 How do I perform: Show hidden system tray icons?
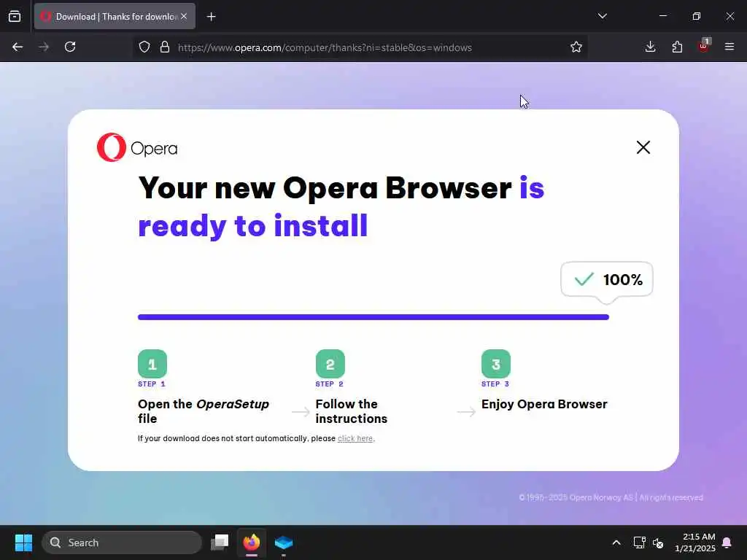[616, 542]
